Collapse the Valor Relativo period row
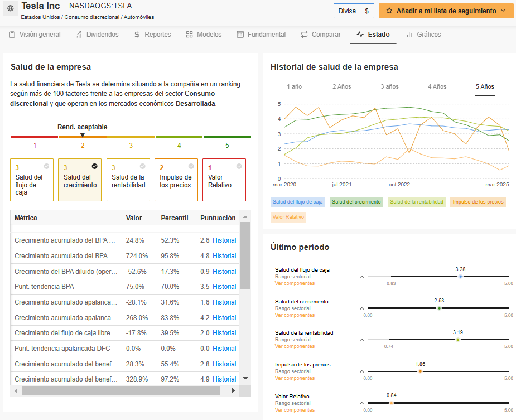Viewport: 516px width, 420px height. 362,403
